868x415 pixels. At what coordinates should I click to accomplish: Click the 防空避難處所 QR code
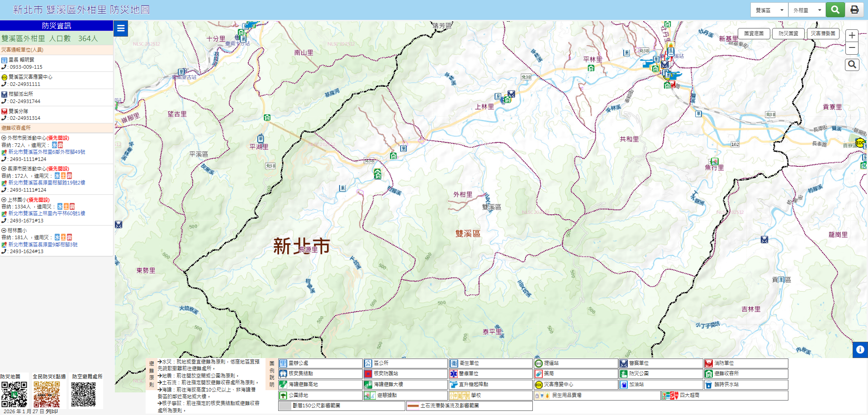[x=84, y=395]
